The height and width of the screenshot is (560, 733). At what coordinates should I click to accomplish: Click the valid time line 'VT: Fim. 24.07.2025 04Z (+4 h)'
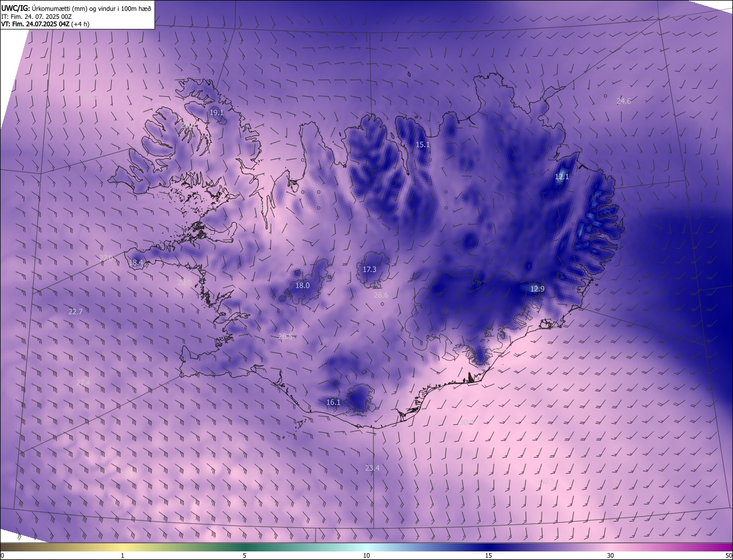pyautogui.click(x=45, y=24)
